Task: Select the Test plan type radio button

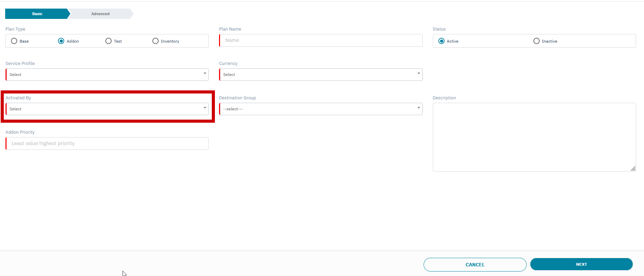Action: (x=108, y=41)
